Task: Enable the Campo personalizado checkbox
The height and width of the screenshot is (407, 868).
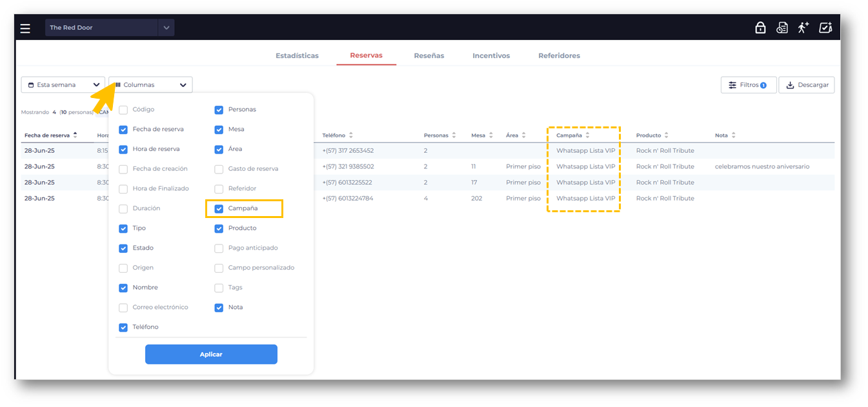Action: click(219, 268)
